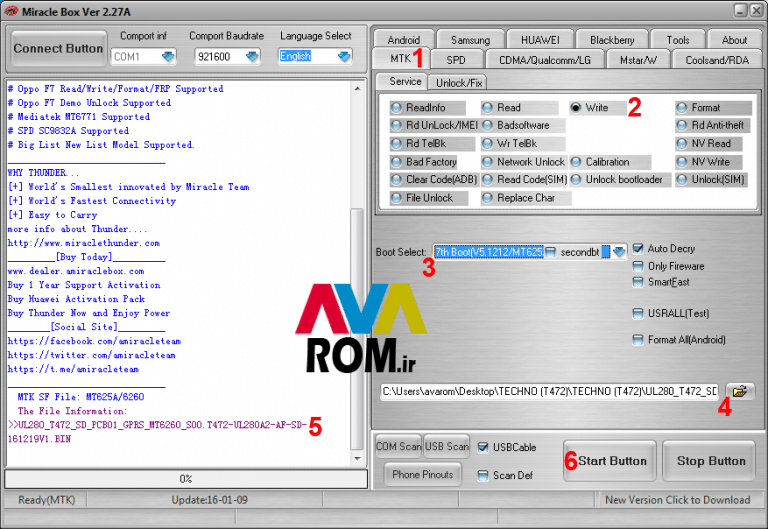The width and height of the screenshot is (768, 529).
Task: Click the firmware file path field
Action: click(548, 391)
